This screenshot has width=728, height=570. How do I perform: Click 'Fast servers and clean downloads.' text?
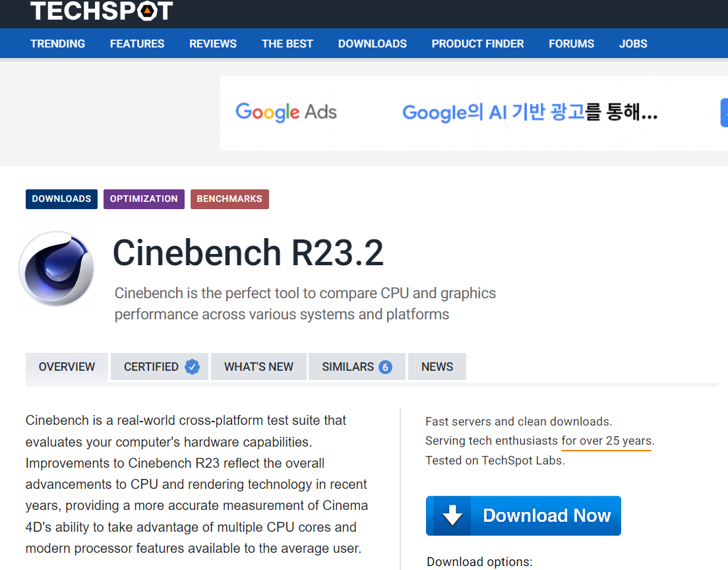(x=518, y=422)
